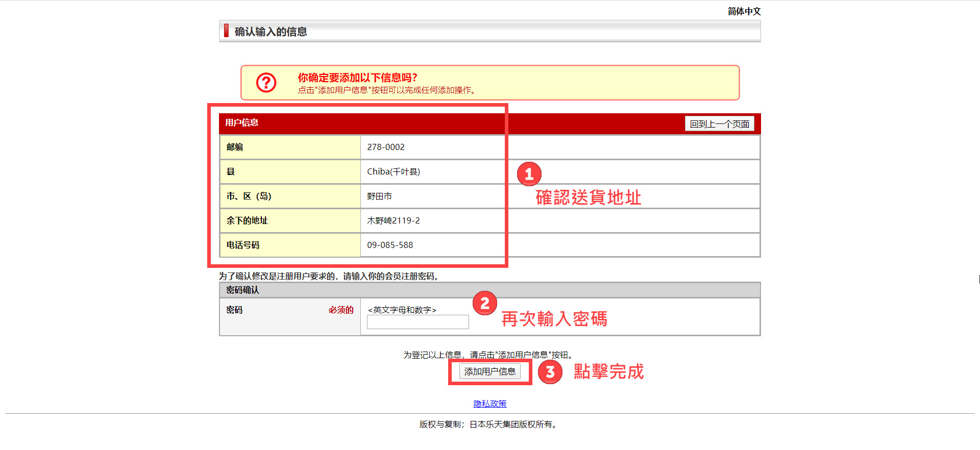980x450 pixels.
Task: Click the 點擊完成 annotation text
Action: point(608,372)
